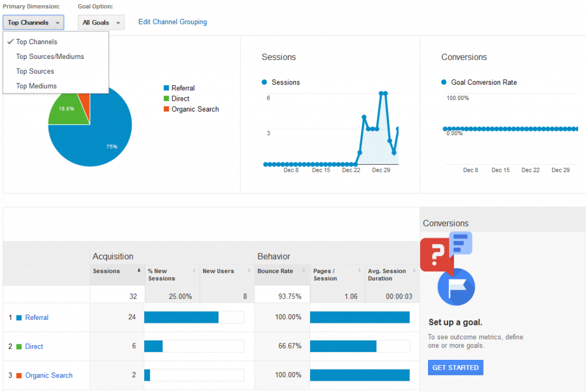Click the Referral sessions bar
586x392 pixels.
(181, 317)
